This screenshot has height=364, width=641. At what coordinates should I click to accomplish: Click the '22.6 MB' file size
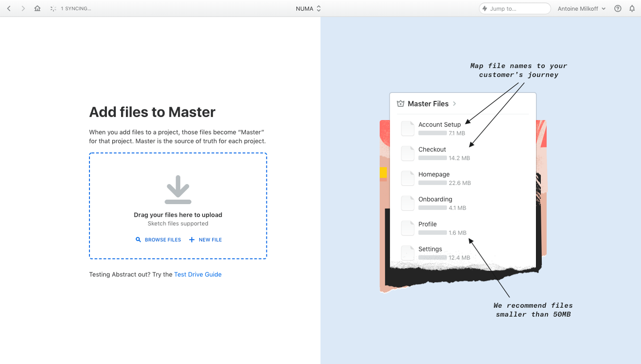click(x=460, y=183)
